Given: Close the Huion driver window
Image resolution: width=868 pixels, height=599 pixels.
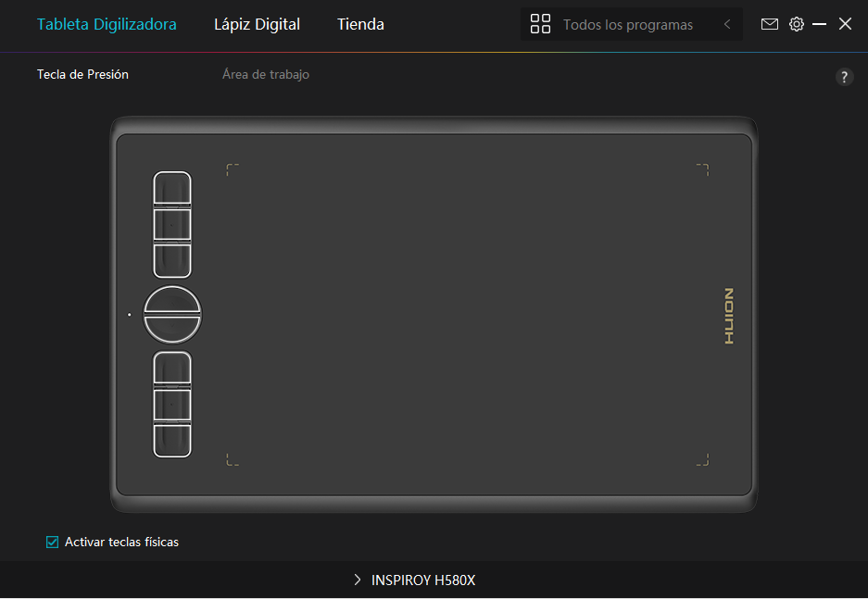Looking at the screenshot, I should (x=845, y=24).
